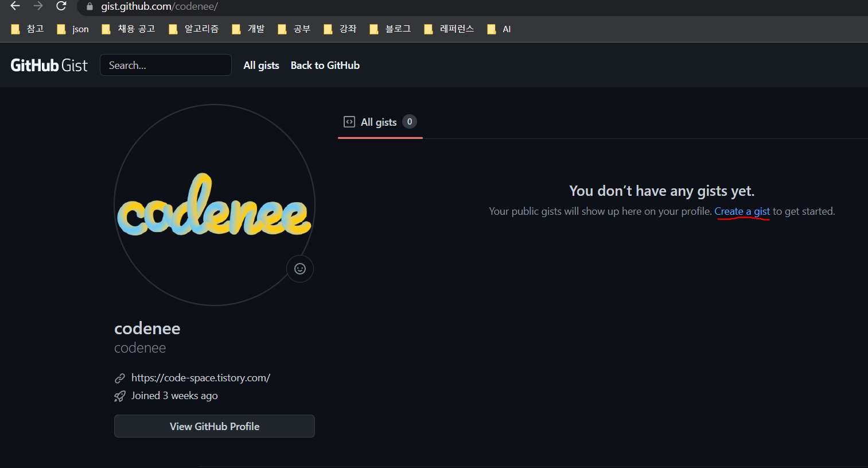Click the Joined 3 weeks ago text
The width and height of the screenshot is (868, 468).
coord(174,396)
